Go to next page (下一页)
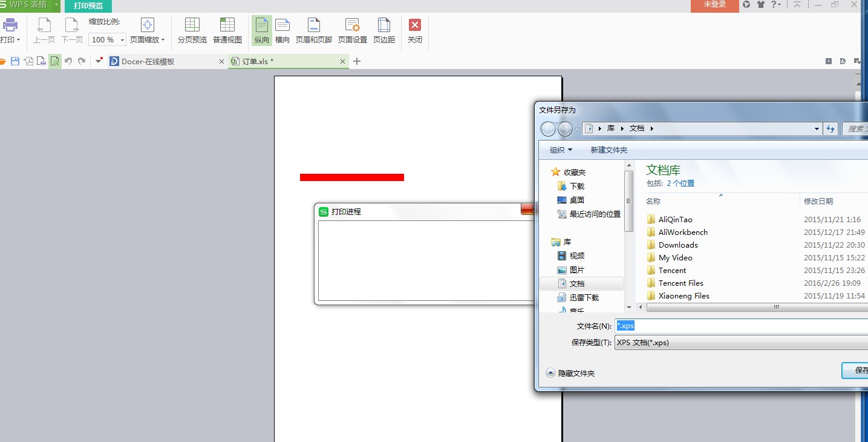868x442 pixels. 72,31
